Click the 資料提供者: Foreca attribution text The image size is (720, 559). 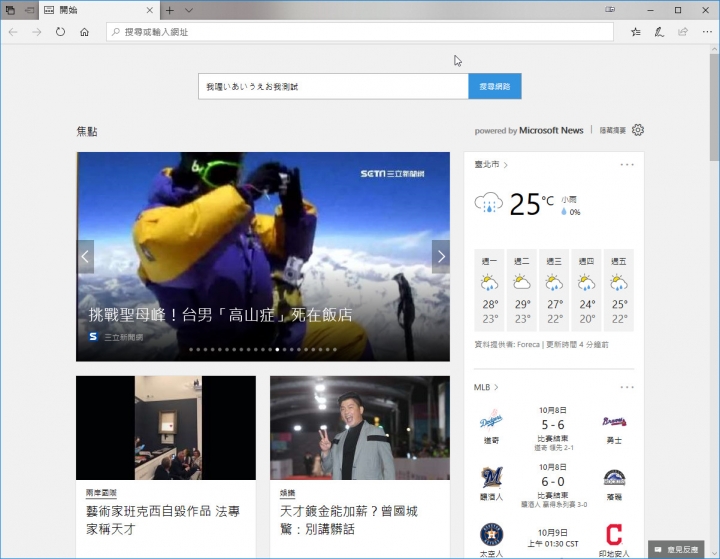pyautogui.click(x=507, y=344)
